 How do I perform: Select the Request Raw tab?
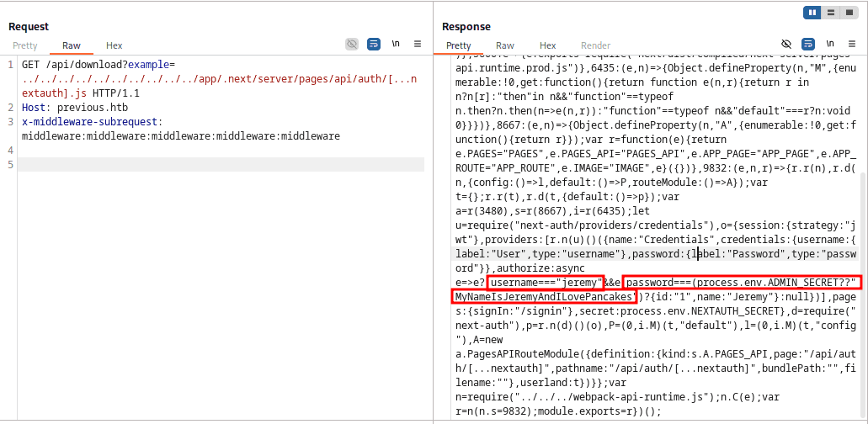72,45
